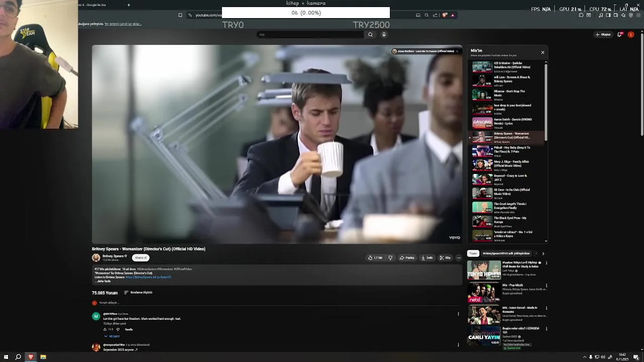
Task: Play Aaron Smith Dancin KRONO Remix
Action: pos(507,123)
